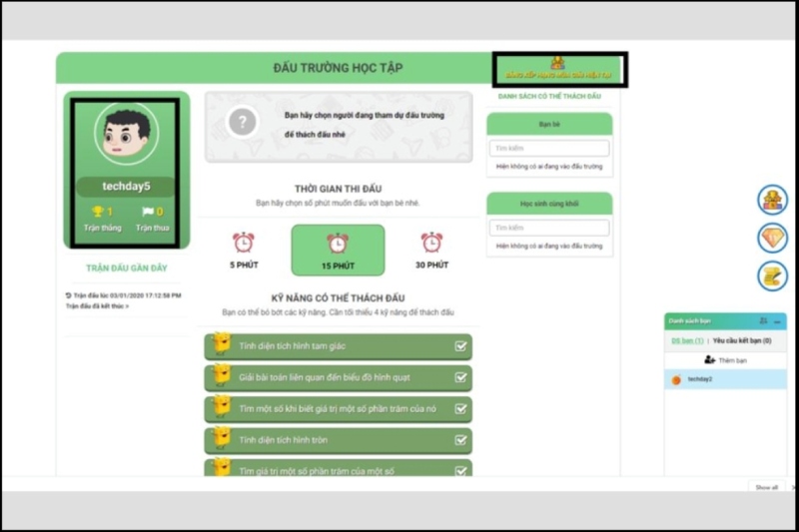
Task: Click mascot icon on biểu đồ hình quạt row
Action: coord(222,375)
